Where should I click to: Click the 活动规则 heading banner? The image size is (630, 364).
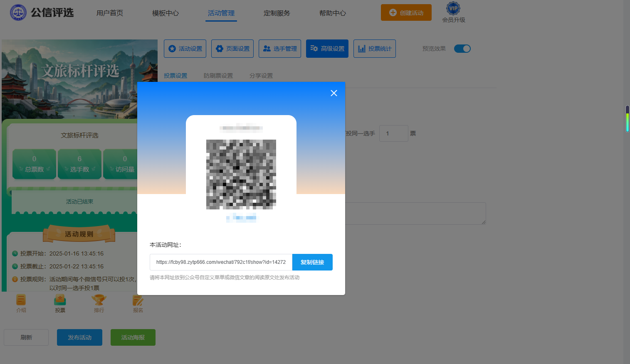point(79,234)
